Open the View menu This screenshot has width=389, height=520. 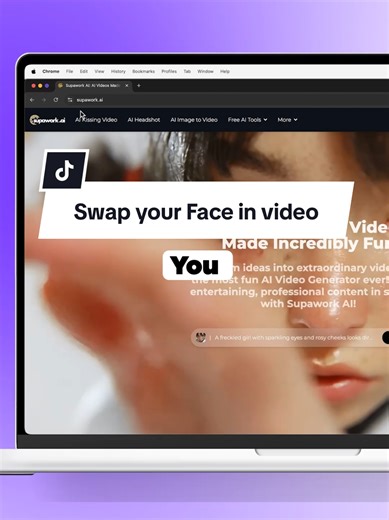pos(99,71)
